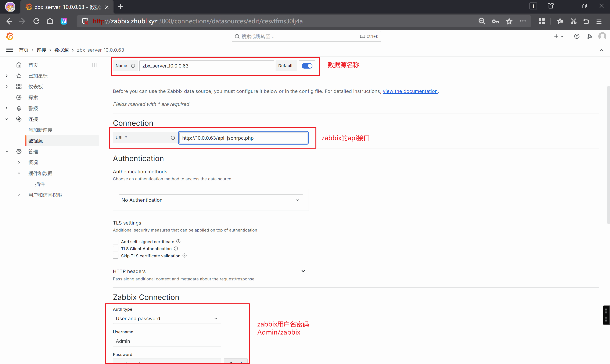Viewport: 610px width, 364px height.
Task: Open the browser password key icon
Action: coord(495,21)
